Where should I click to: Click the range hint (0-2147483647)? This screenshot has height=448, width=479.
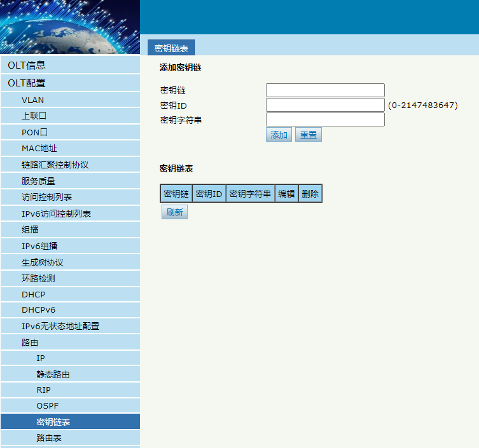[x=423, y=105]
